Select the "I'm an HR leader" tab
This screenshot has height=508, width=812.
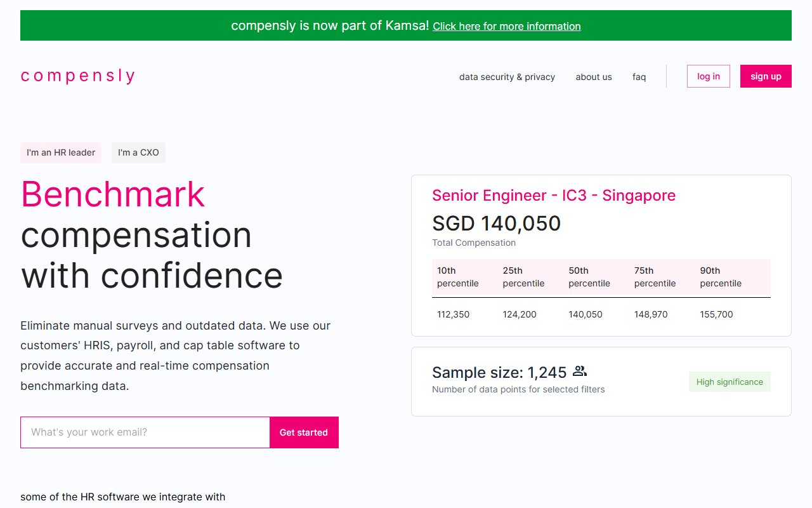pos(61,152)
